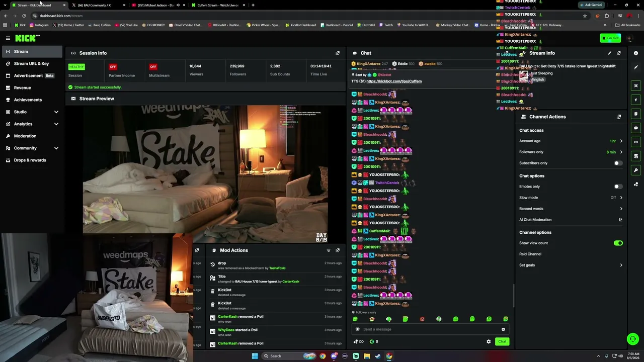Click the Send a message field
Viewport: 644px width, 362px height.
(x=430, y=329)
